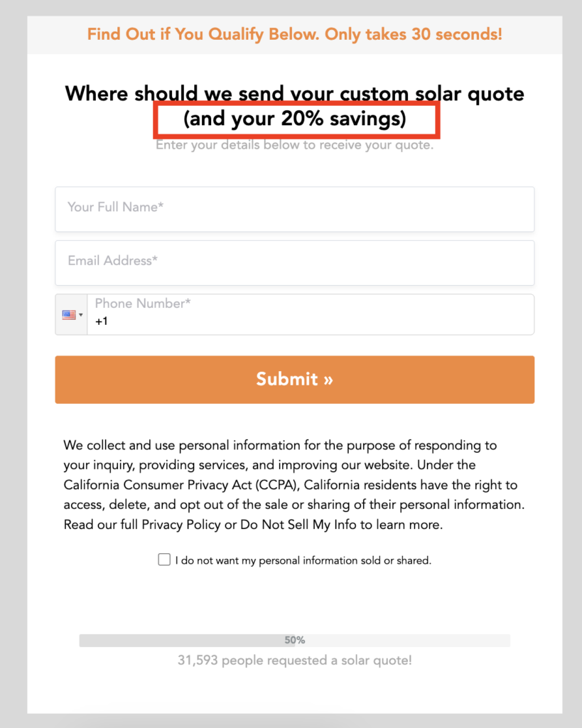
Task: Click the +1 country code prefix
Action: (102, 322)
